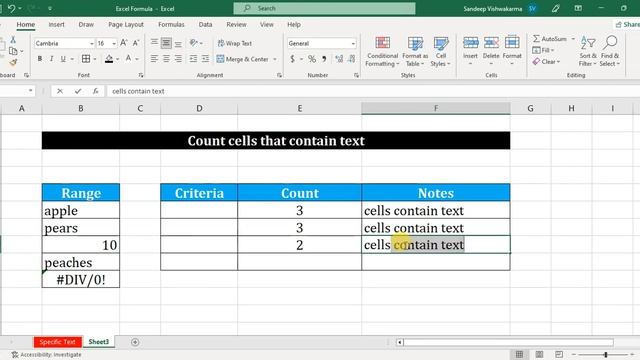
Task: Select column F header
Action: pos(436,108)
